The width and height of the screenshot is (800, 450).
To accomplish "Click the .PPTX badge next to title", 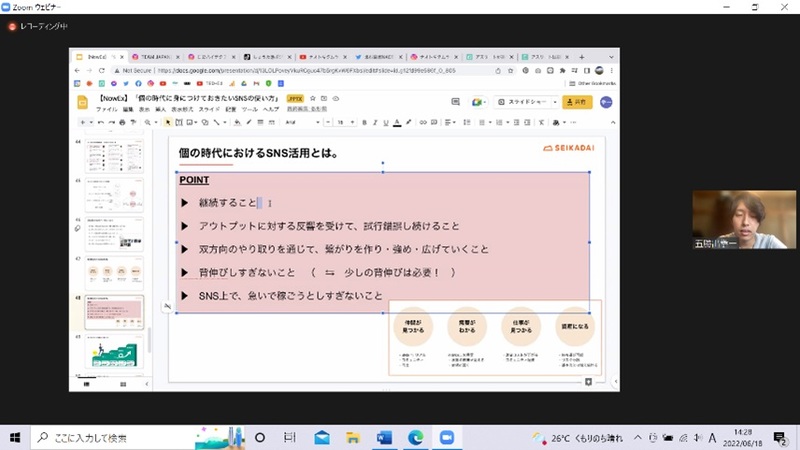I will pyautogui.click(x=295, y=98).
